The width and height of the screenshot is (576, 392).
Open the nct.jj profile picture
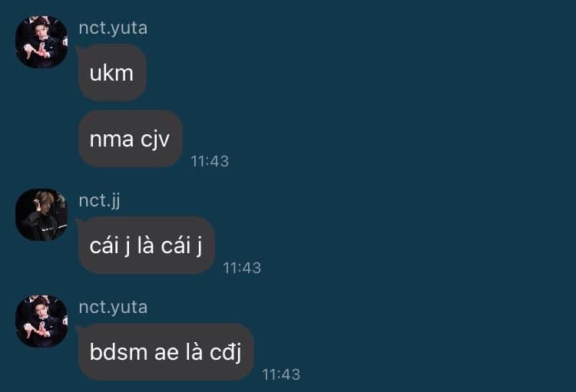[x=41, y=215]
